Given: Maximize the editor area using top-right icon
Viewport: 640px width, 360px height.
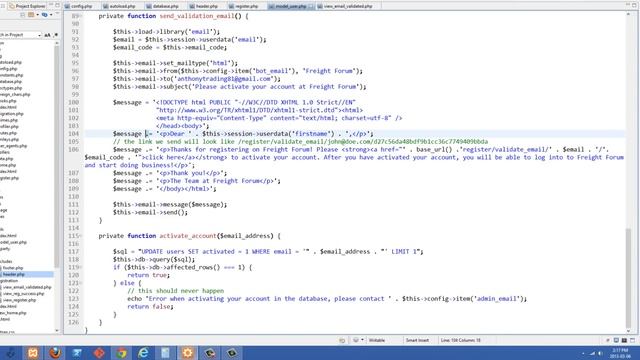Looking at the screenshot, I should click(x=635, y=5).
